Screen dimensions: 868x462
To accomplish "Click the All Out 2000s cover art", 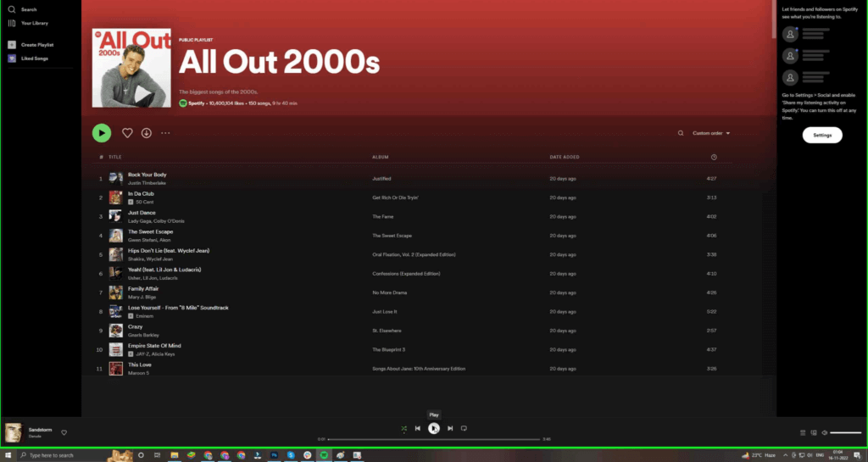I will (131, 68).
